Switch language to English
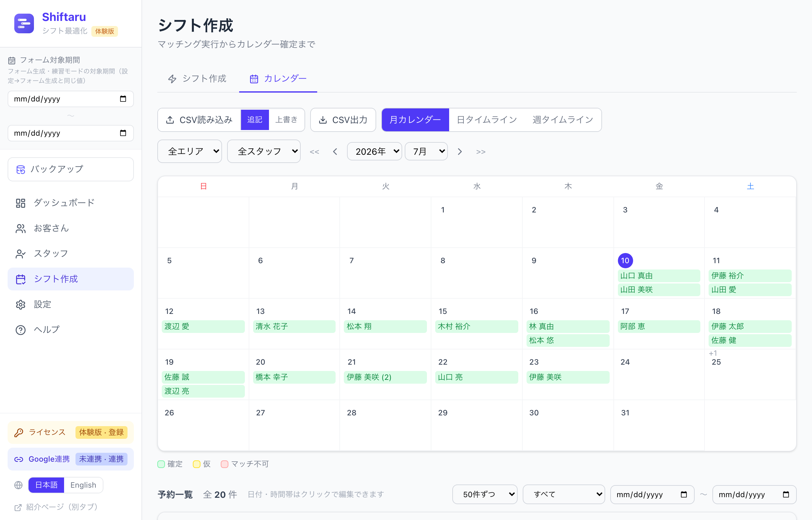Viewport: 812px width, 520px height. click(x=83, y=485)
